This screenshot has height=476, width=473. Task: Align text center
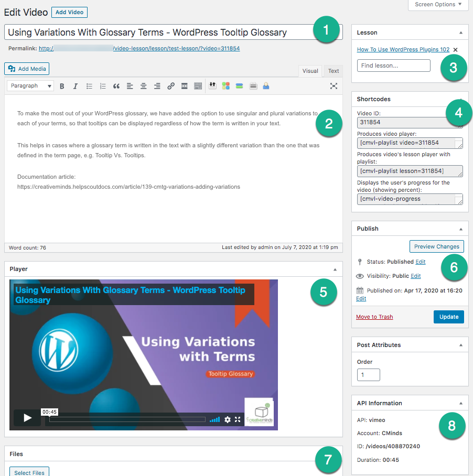click(x=143, y=86)
